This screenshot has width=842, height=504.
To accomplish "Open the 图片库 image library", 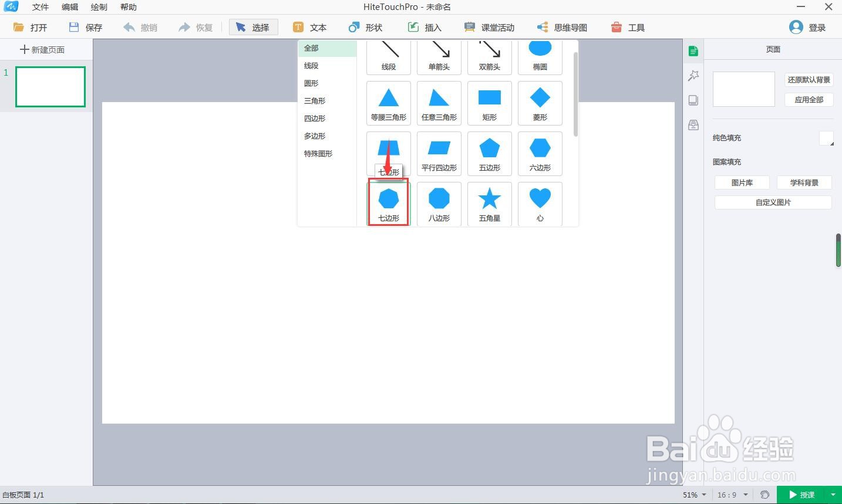I will click(742, 182).
